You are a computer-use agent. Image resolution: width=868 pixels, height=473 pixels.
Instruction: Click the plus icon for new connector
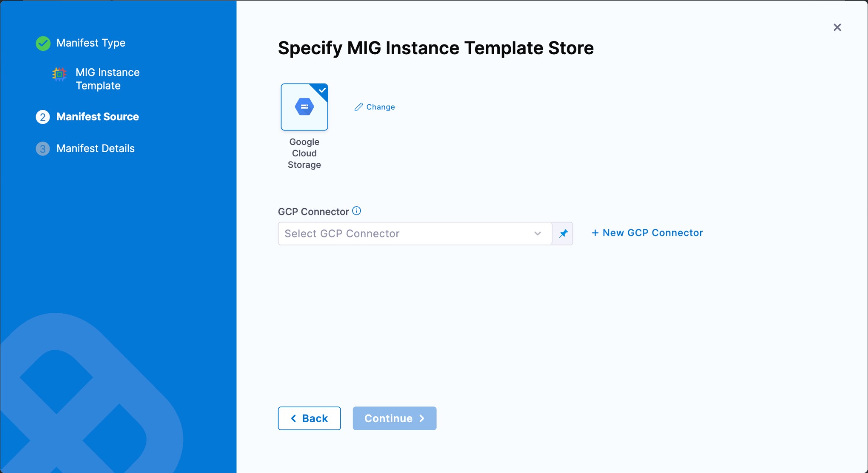coord(595,233)
